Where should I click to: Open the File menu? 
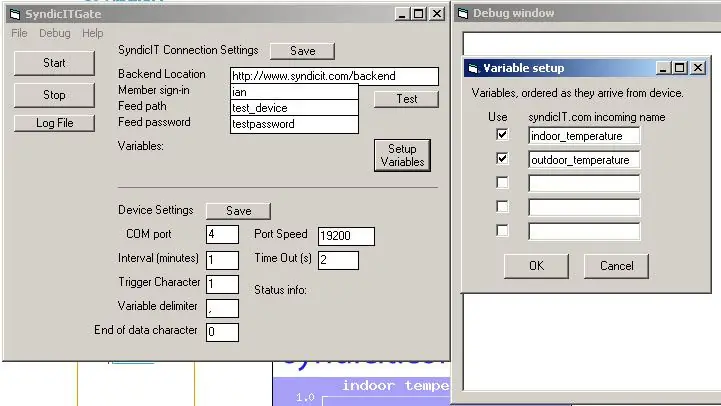(x=19, y=33)
